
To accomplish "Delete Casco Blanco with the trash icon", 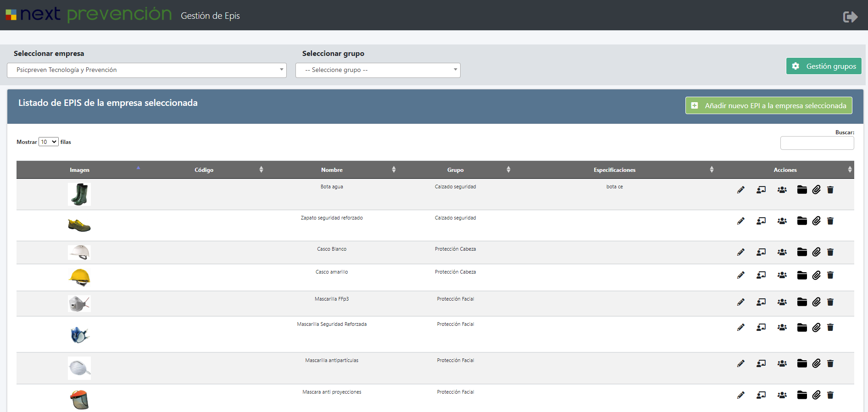I will (x=830, y=252).
